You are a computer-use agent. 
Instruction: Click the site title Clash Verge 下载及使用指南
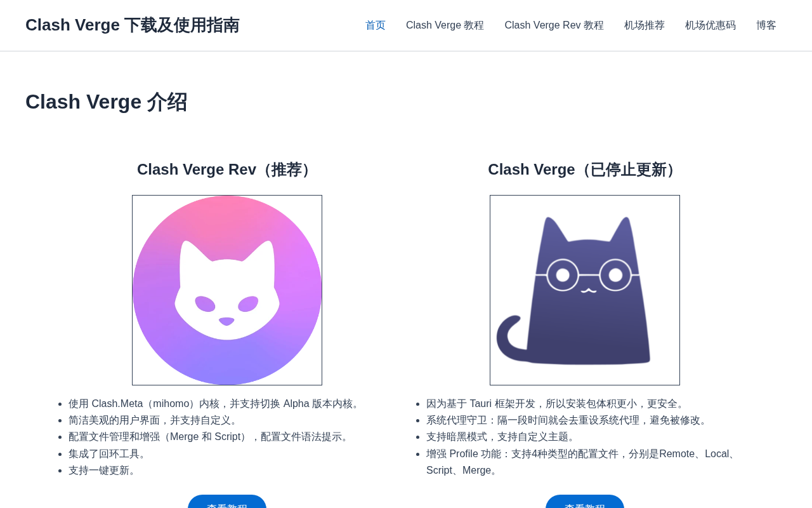133,25
